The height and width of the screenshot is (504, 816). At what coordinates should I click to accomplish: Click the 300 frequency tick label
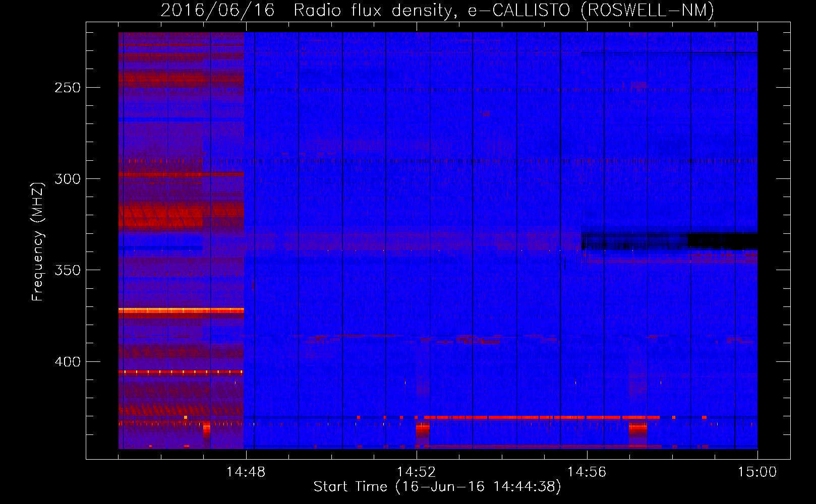[68, 179]
